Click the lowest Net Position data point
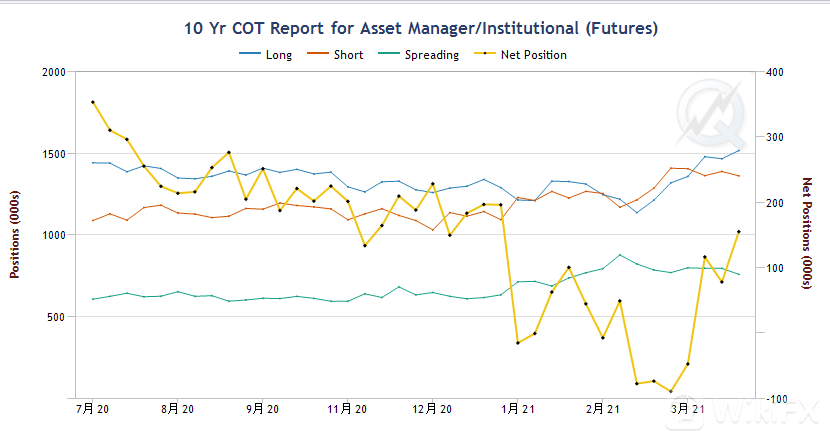 click(671, 391)
